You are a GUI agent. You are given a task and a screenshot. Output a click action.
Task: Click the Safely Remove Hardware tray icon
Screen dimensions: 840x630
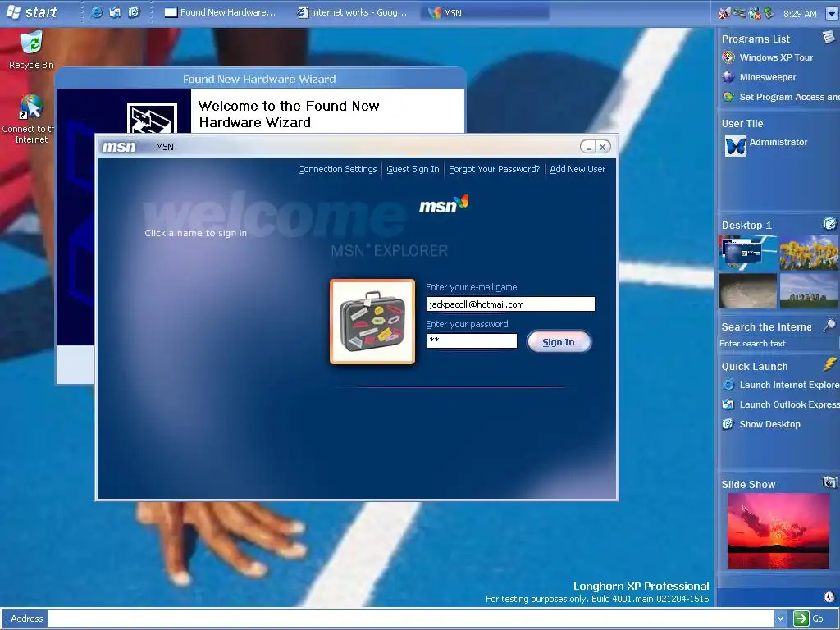[x=769, y=13]
